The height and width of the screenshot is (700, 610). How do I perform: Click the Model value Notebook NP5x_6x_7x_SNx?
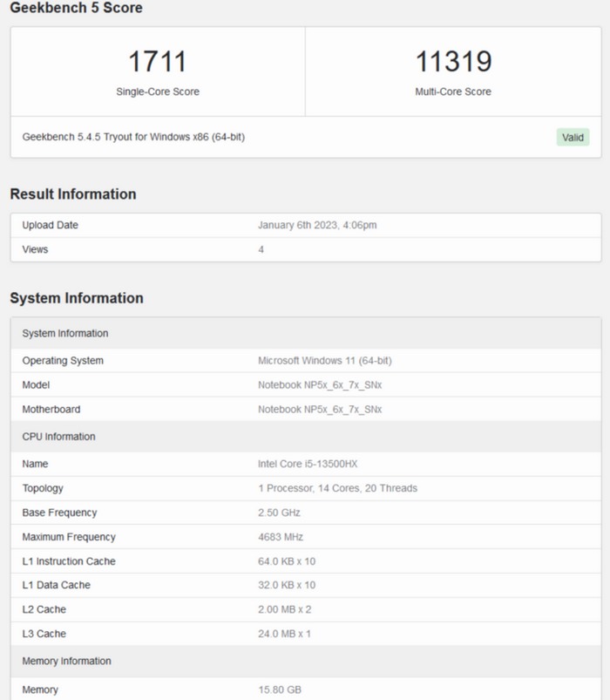pyautogui.click(x=319, y=385)
